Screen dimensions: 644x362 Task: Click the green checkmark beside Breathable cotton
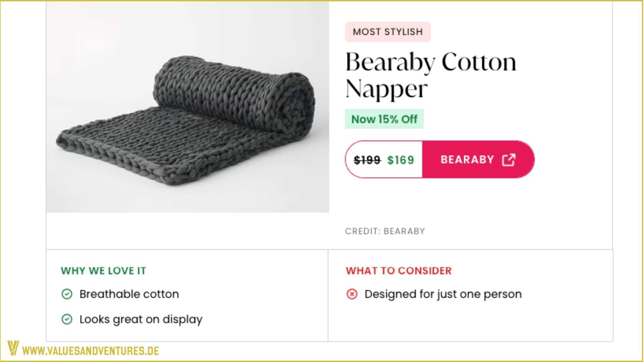coord(67,294)
